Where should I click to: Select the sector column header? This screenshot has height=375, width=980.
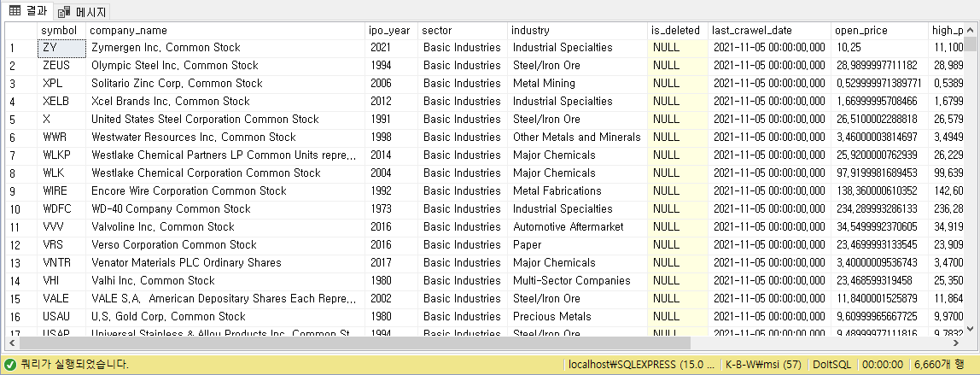pos(463,31)
